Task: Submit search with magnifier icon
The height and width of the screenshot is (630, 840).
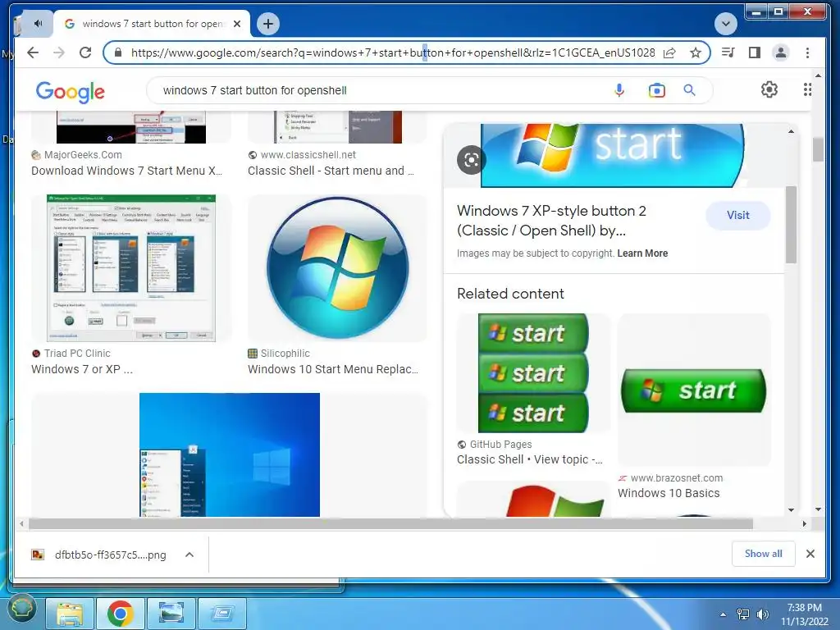Action: click(689, 90)
